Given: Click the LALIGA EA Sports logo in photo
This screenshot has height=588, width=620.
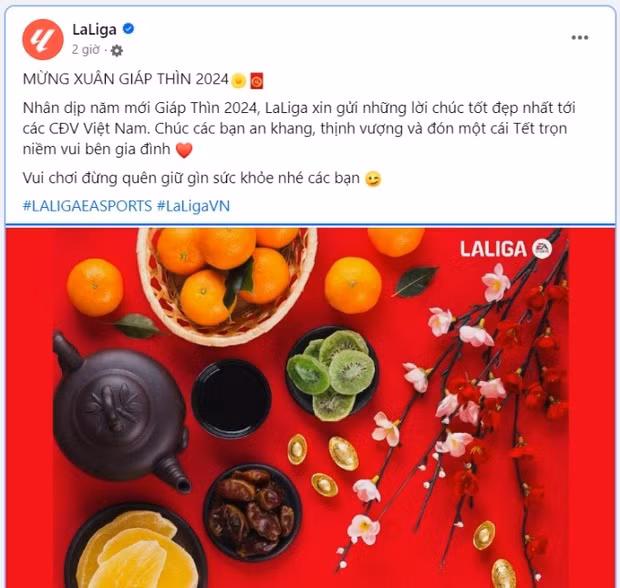Looking at the screenshot, I should coord(506,249).
